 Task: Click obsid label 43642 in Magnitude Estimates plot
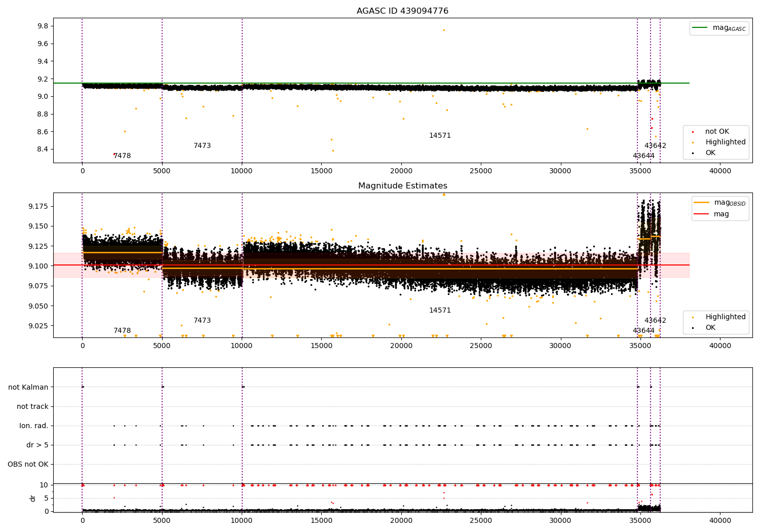click(x=655, y=321)
